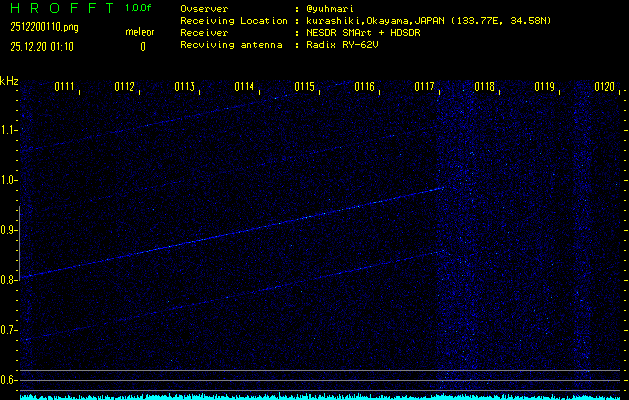Click the 0.9 kHz axis label

point(8,230)
